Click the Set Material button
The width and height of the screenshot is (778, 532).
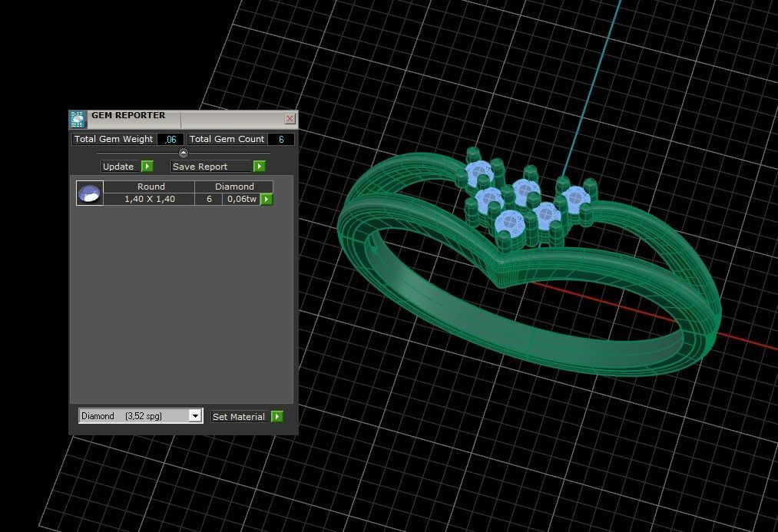coord(241,417)
